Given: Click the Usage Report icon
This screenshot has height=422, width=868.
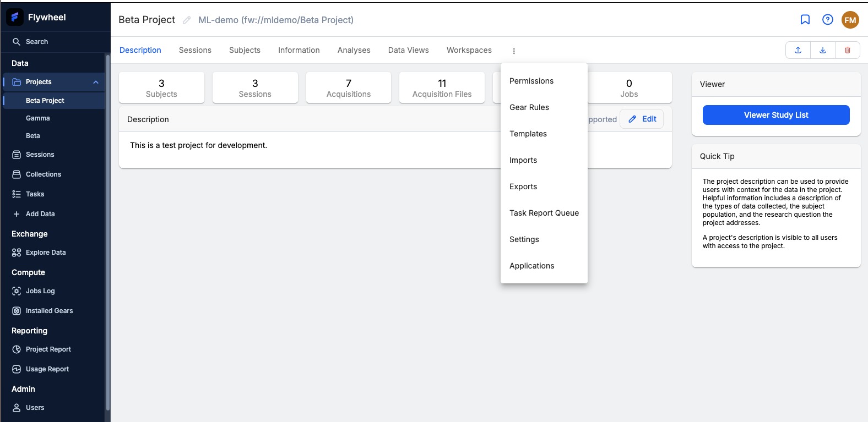Looking at the screenshot, I should [17, 369].
